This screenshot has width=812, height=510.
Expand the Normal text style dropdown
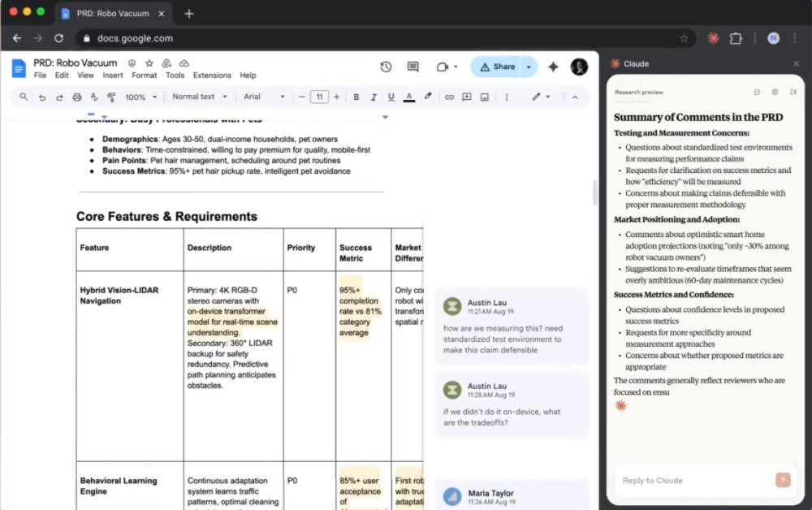199,97
